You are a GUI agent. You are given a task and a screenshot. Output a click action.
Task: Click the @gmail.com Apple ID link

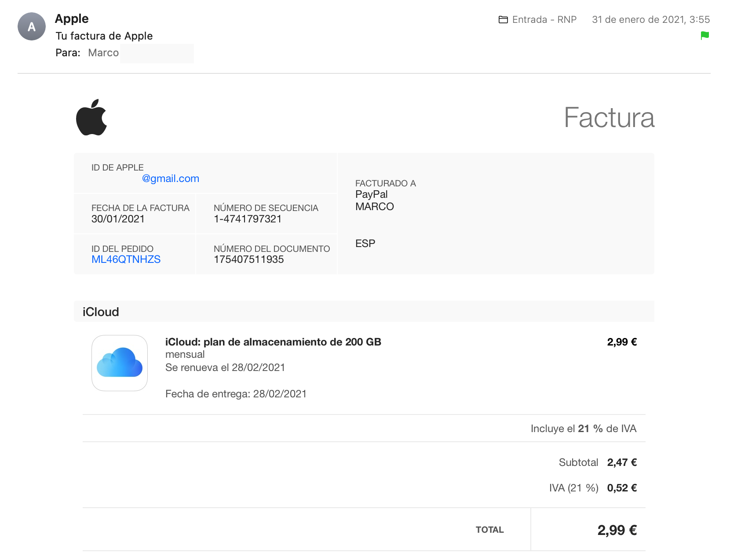point(171,178)
